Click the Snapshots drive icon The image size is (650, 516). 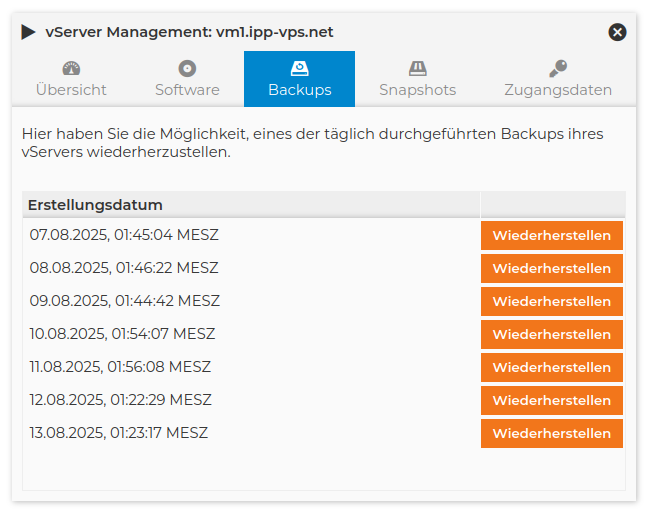point(417,69)
